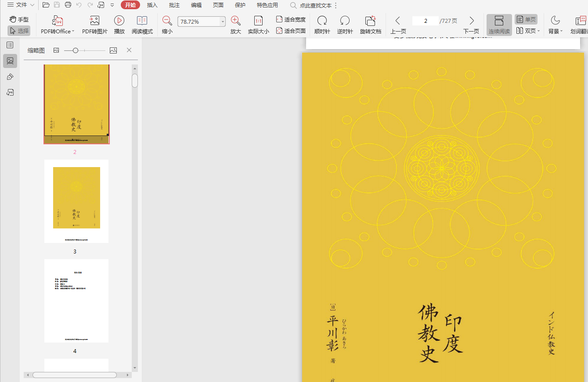Image resolution: width=588 pixels, height=382 pixels.
Task: Click the PDF转图片 icon
Action: click(94, 21)
